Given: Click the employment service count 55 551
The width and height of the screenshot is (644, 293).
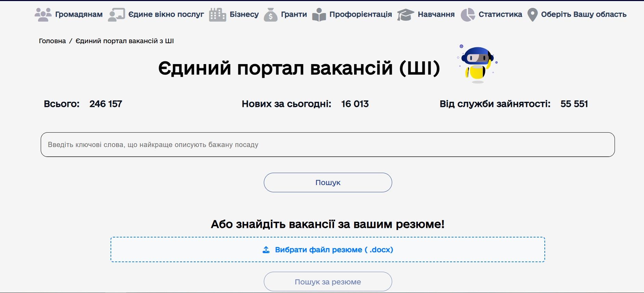Looking at the screenshot, I should click(574, 104).
